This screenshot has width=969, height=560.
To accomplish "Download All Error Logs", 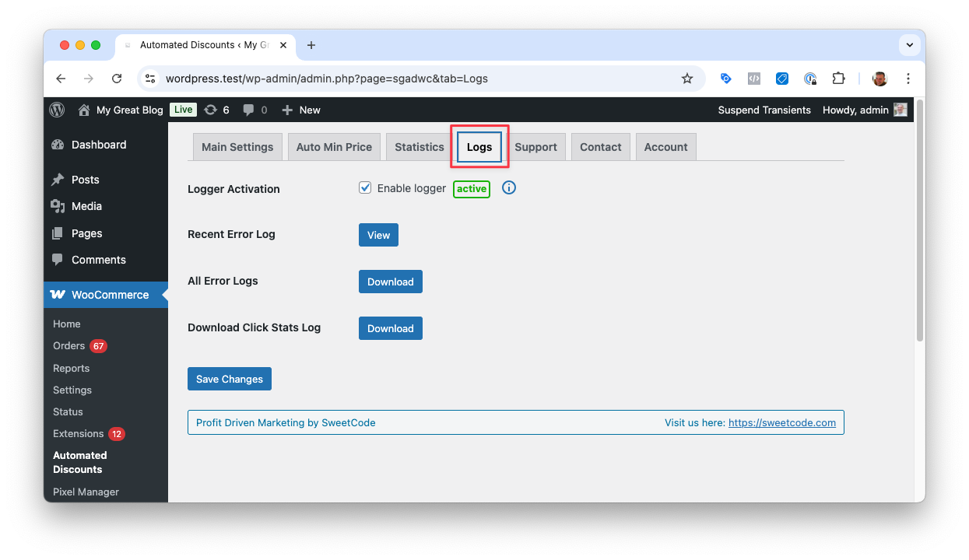I will (391, 282).
